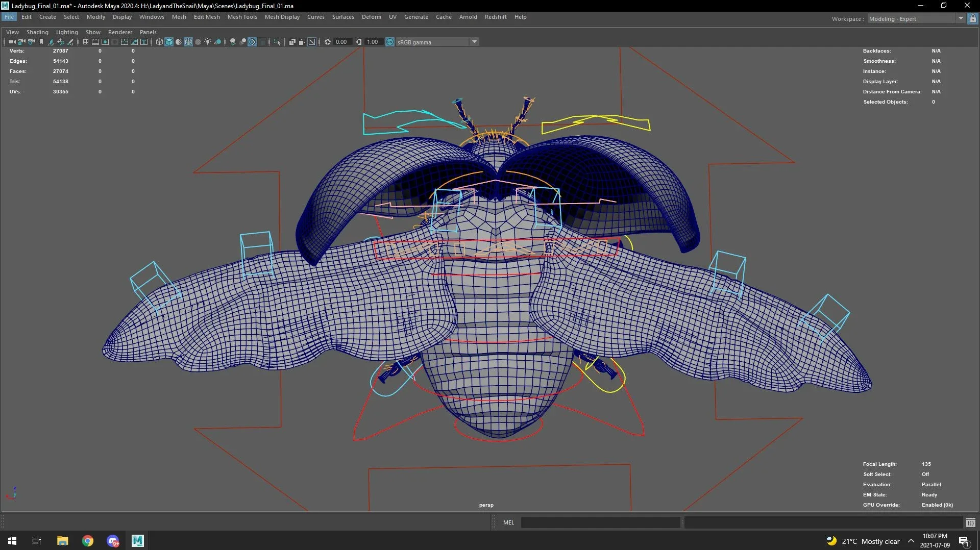Viewport: 980px width, 550px height.
Task: Click the exposure value field showing 0.00
Action: pos(341,42)
